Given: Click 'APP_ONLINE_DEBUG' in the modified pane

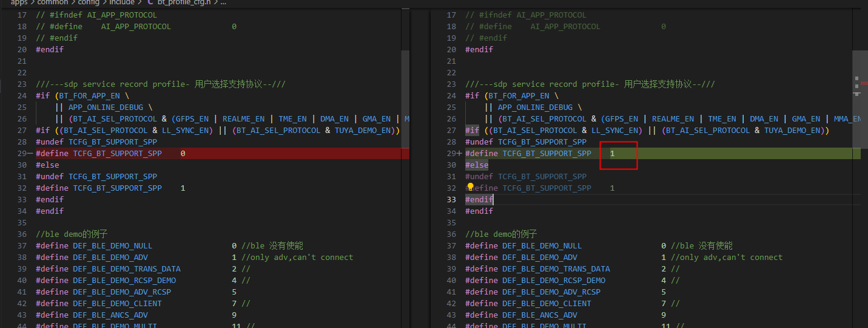Looking at the screenshot, I should [x=535, y=108].
